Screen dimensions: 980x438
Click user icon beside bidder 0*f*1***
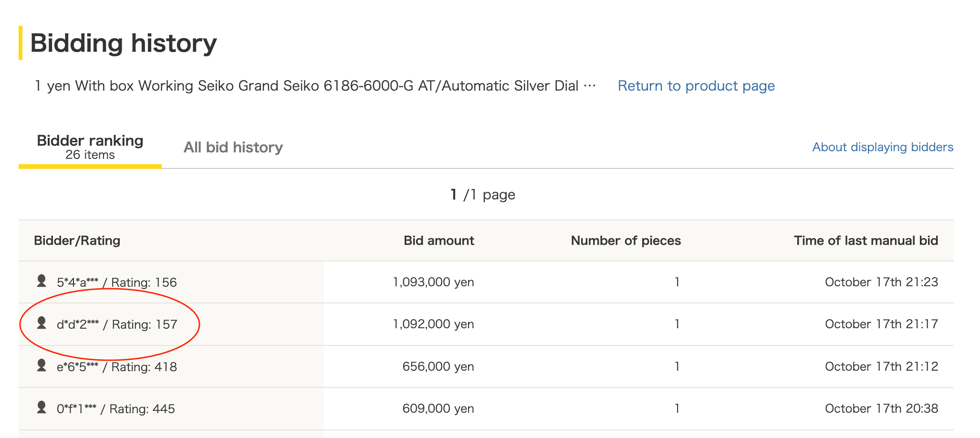point(42,407)
